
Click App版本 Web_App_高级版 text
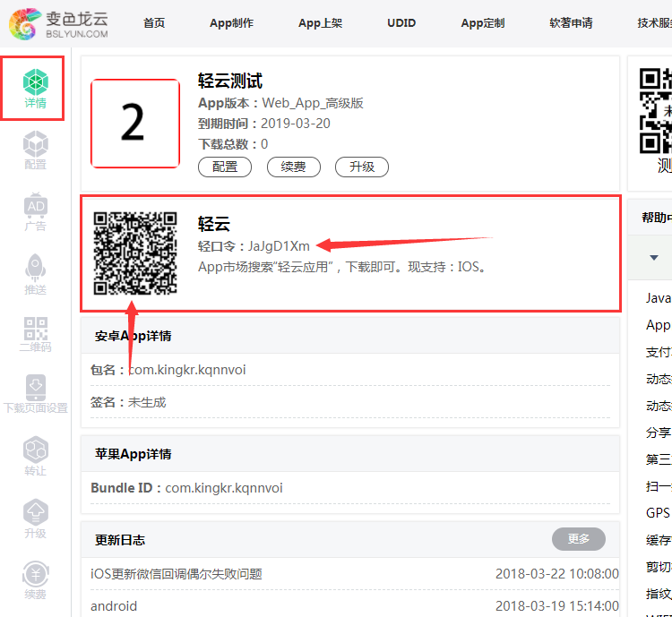pyautogui.click(x=280, y=103)
